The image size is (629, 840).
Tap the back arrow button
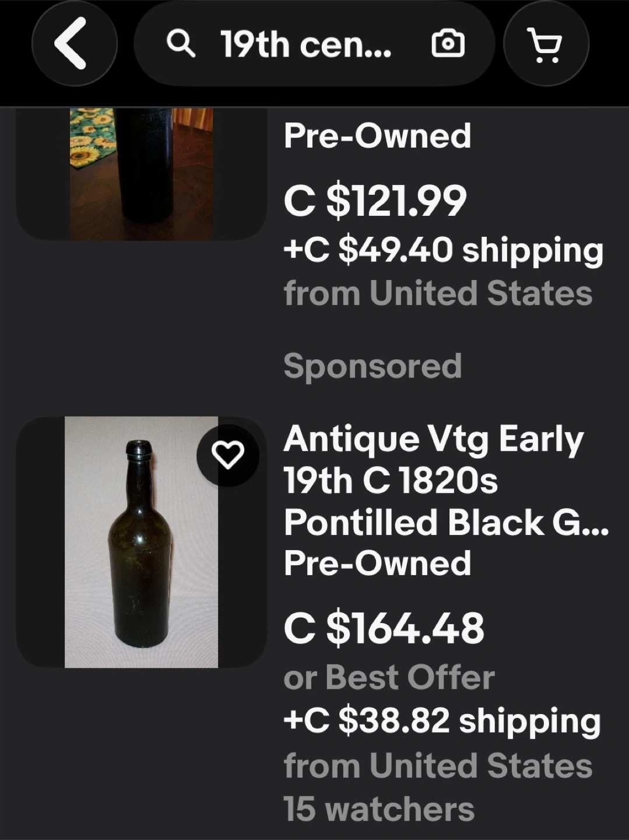tap(73, 44)
